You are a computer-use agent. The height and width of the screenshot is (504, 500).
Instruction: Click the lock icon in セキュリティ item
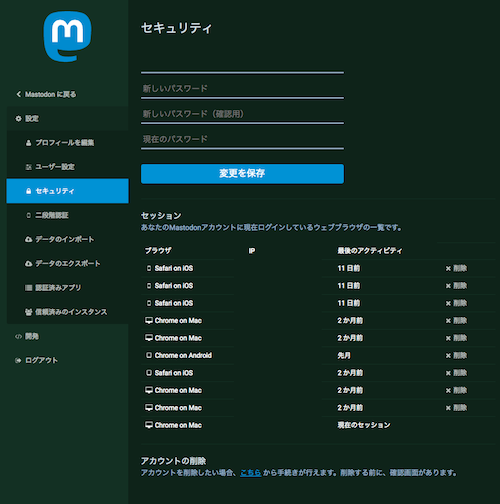click(29, 191)
